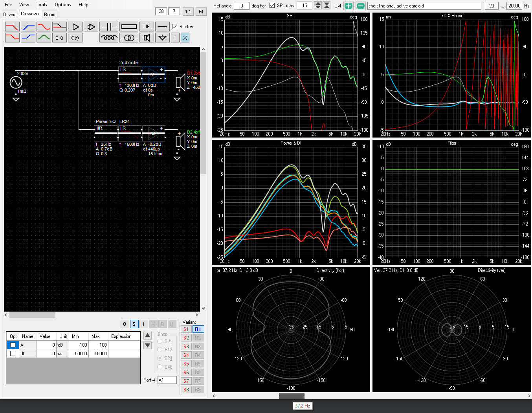Open the LIB component library button
The image size is (532, 413).
147,27
